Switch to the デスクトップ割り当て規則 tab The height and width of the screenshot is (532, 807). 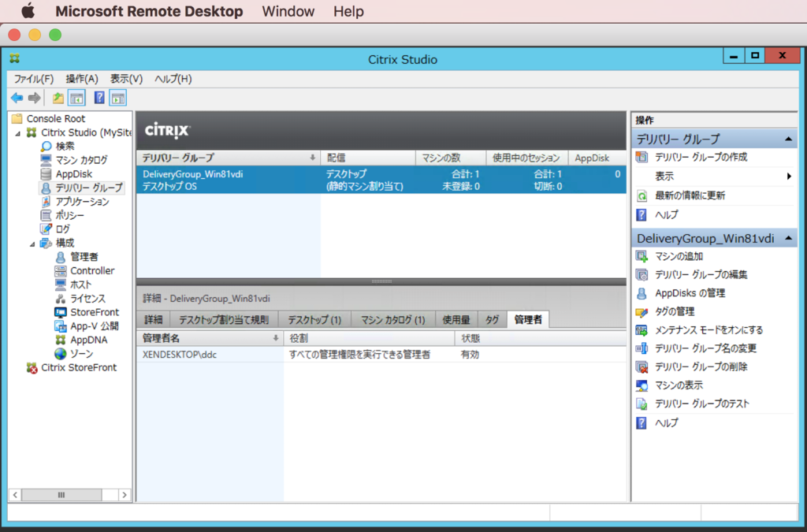(223, 319)
